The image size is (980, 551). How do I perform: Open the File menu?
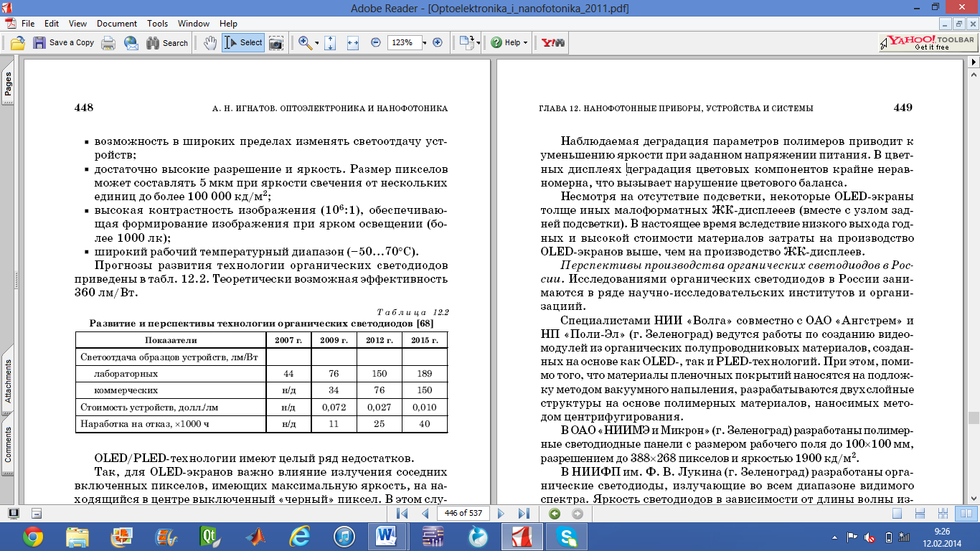[x=28, y=24]
